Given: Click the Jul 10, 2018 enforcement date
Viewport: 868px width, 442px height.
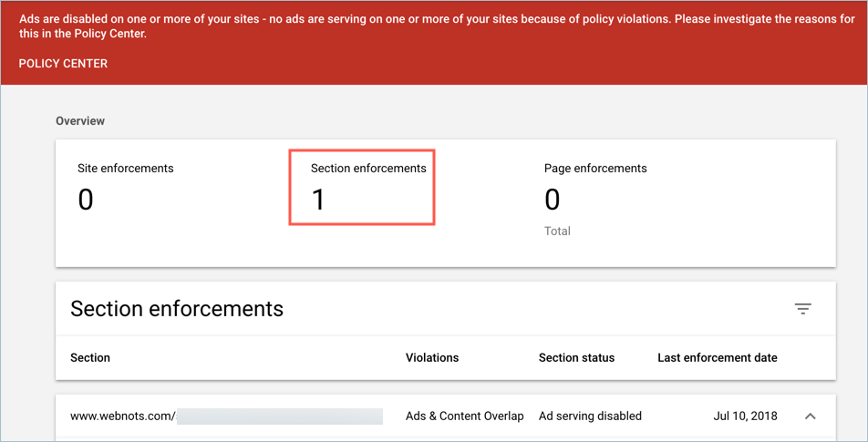Looking at the screenshot, I should 745,416.
